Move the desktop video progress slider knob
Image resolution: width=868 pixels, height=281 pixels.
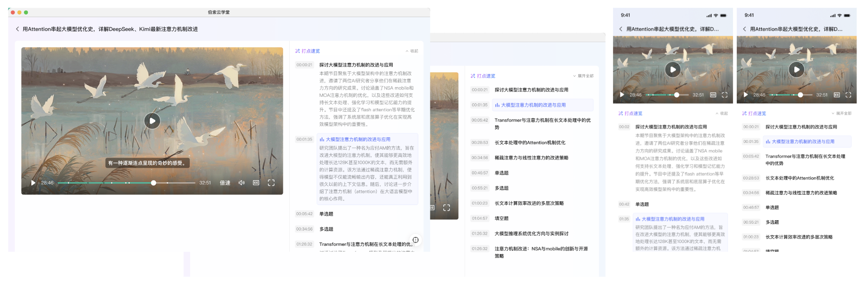(x=153, y=183)
